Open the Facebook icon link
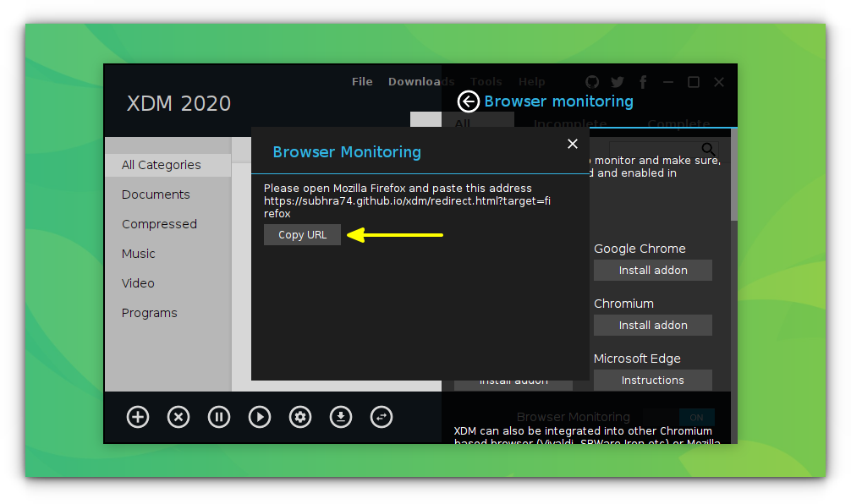 (x=643, y=82)
